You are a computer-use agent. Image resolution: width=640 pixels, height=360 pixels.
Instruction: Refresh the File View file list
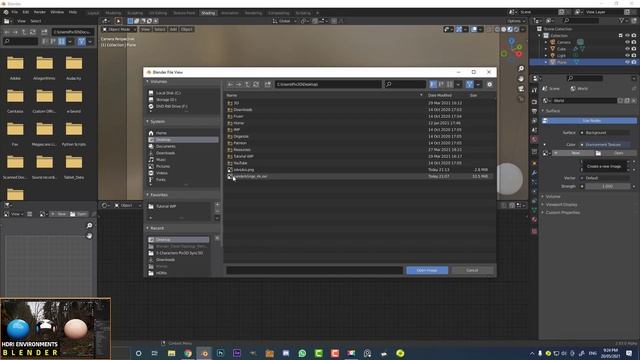click(256, 84)
